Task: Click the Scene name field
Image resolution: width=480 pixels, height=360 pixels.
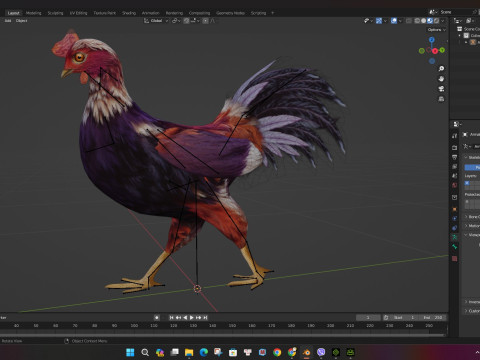Action: pos(456,12)
